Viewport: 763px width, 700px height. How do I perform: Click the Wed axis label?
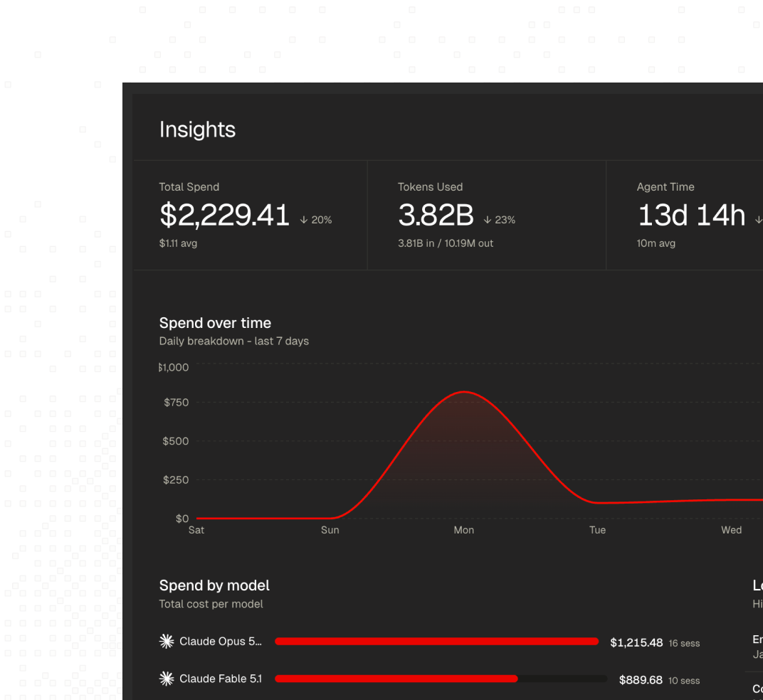pos(732,530)
